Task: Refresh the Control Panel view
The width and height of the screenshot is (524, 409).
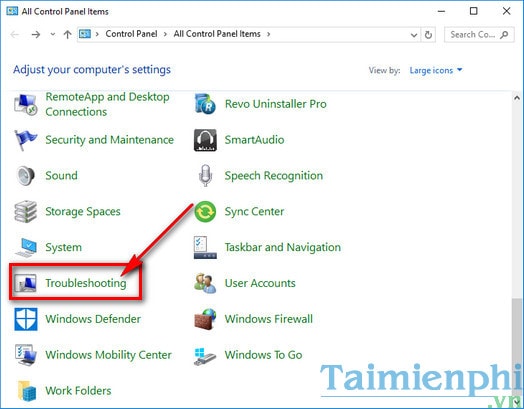Action: tap(428, 35)
